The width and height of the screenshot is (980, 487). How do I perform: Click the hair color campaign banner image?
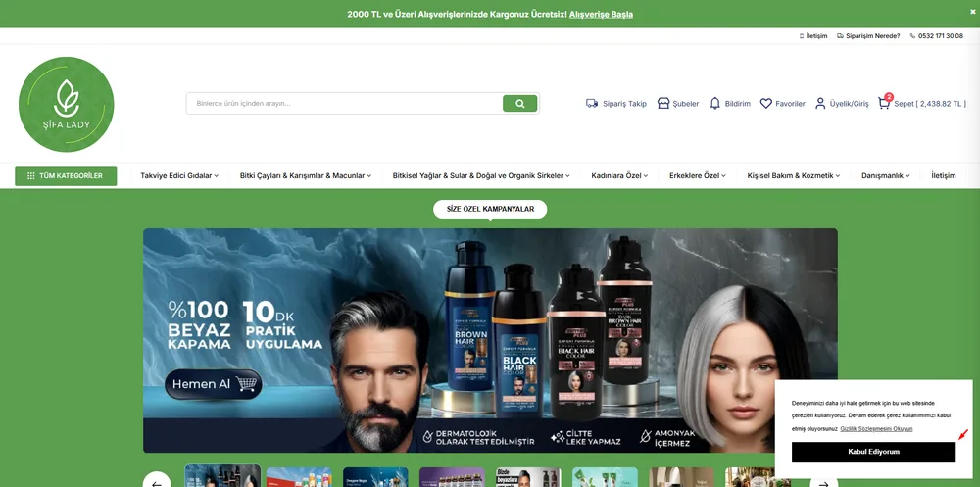[x=490, y=340]
